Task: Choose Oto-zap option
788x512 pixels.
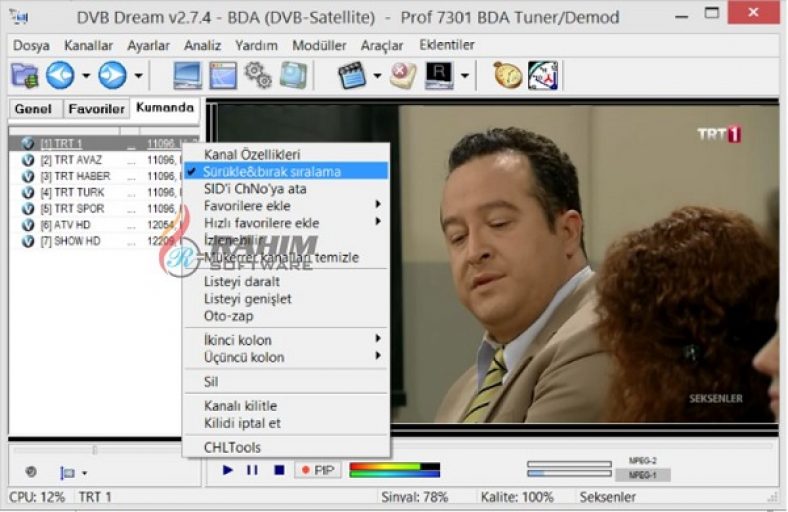Action: (x=286, y=316)
